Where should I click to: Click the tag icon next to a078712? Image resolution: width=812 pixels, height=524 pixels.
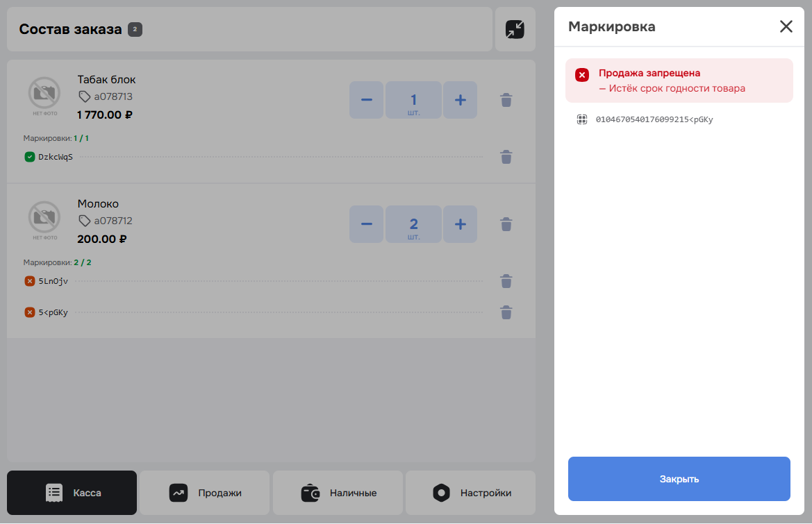(x=85, y=221)
